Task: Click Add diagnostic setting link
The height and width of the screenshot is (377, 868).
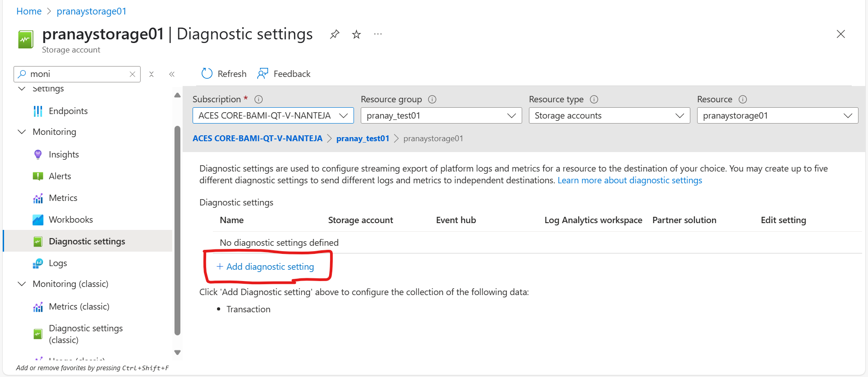Action: pos(265,267)
